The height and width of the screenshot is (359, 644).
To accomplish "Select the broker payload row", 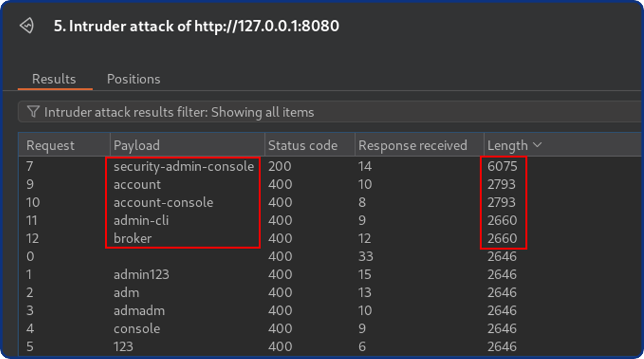I will [x=133, y=238].
